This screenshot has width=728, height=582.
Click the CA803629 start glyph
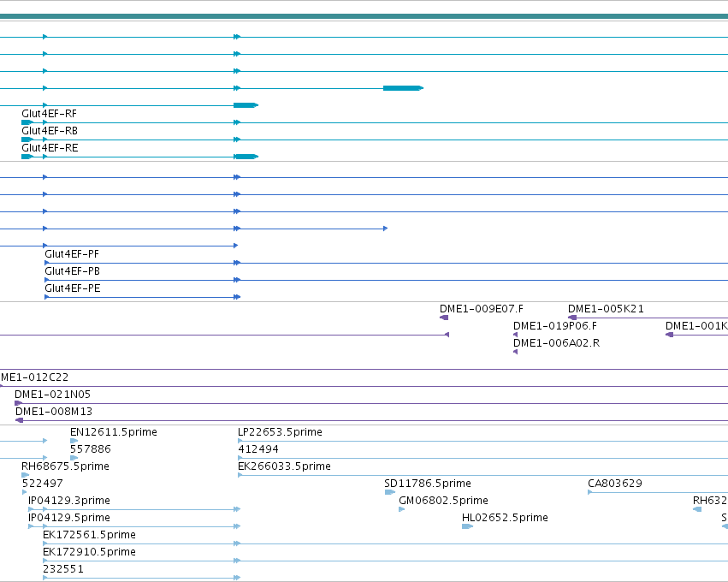click(x=590, y=492)
